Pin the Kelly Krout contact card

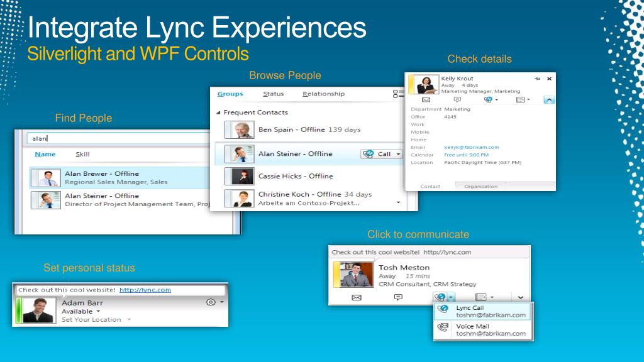point(537,79)
